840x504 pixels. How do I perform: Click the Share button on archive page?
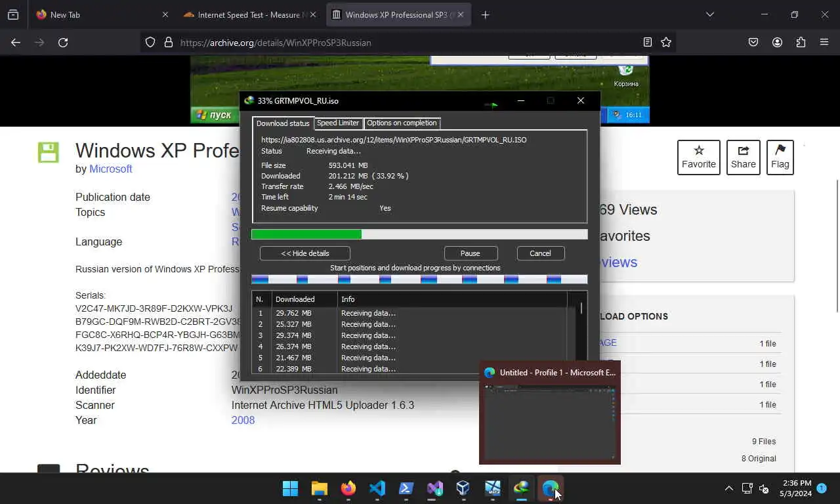[743, 157]
